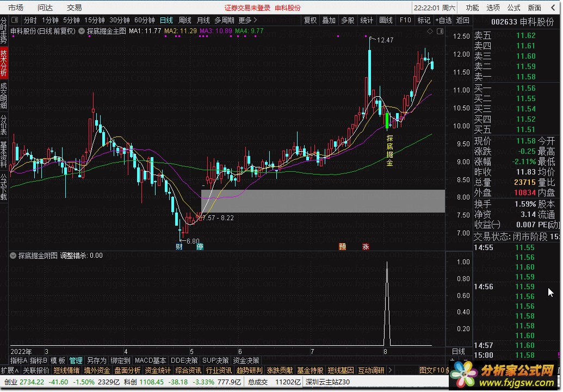Click the 管理 button

(x=76, y=360)
